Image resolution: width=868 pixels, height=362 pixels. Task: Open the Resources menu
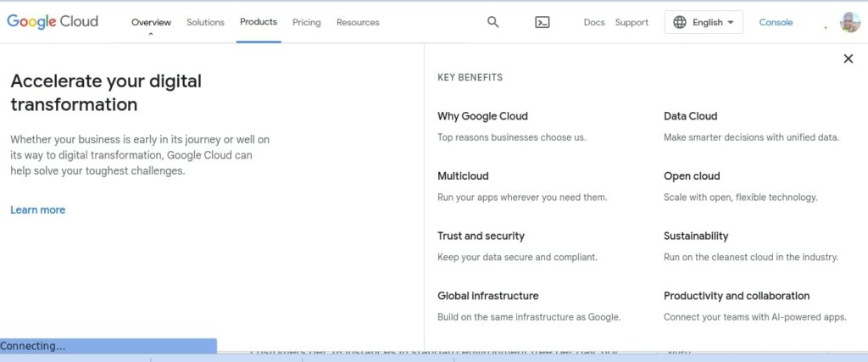click(358, 22)
